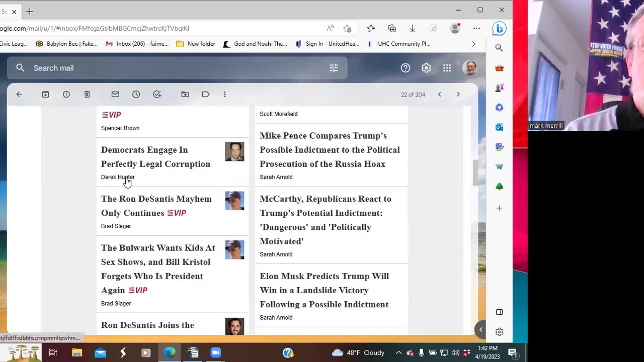Click Derek Hunter author thumbnail
The width and height of the screenshot is (644, 362).
234,152
